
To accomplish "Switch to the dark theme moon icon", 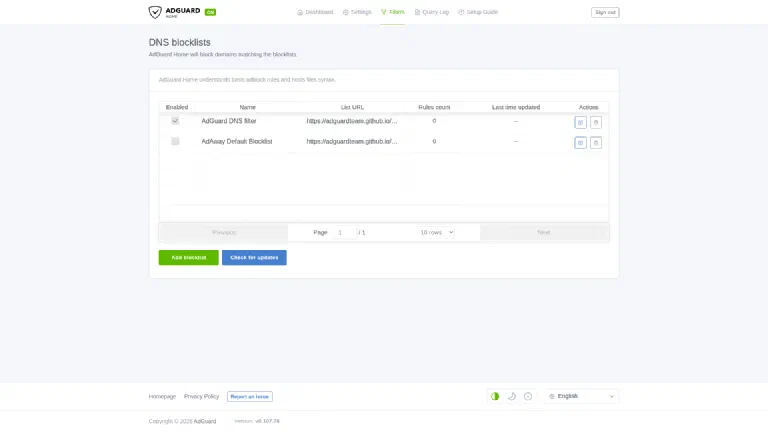I will [512, 396].
